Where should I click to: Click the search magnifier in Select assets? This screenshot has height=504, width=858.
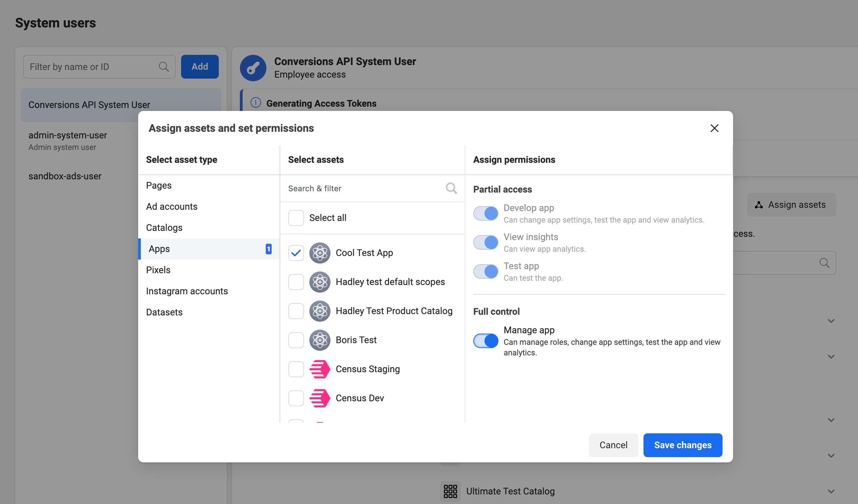[x=451, y=188]
